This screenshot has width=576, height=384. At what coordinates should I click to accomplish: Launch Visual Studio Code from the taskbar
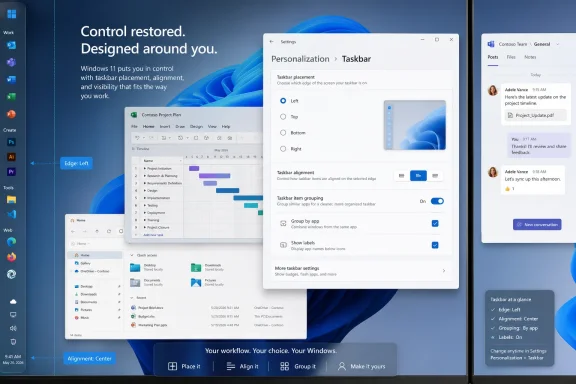(11, 214)
